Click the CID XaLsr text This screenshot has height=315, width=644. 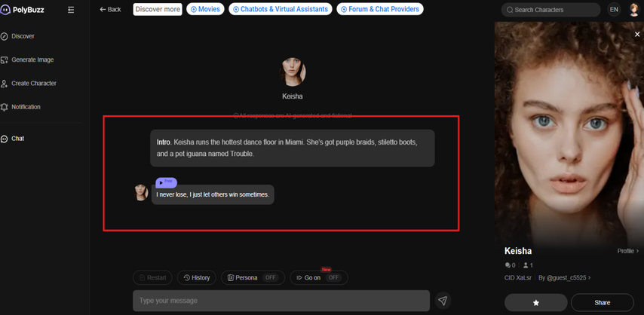point(518,277)
